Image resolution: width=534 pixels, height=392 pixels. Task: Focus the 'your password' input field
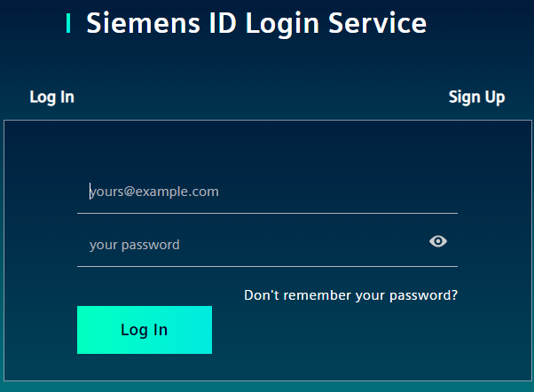coord(248,245)
